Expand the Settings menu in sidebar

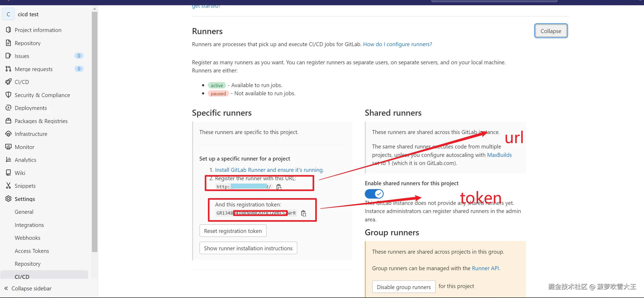coord(25,199)
